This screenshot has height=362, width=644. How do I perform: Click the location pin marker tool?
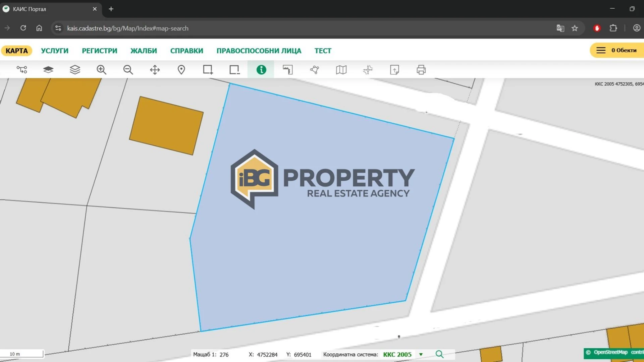[x=181, y=70]
